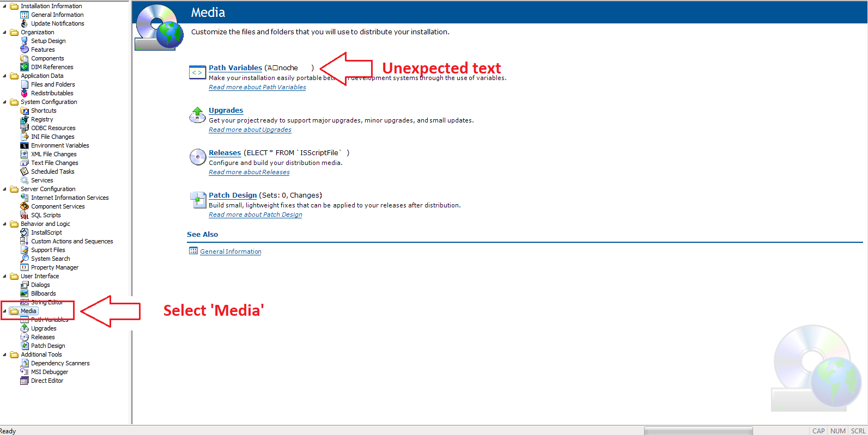Viewport: 868px width, 435px height.
Task: Select Support Files in tree
Action: pyautogui.click(x=48, y=250)
